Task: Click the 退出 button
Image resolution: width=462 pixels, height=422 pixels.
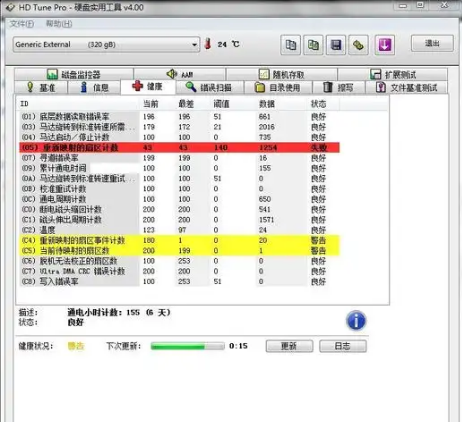Action: 432,43
